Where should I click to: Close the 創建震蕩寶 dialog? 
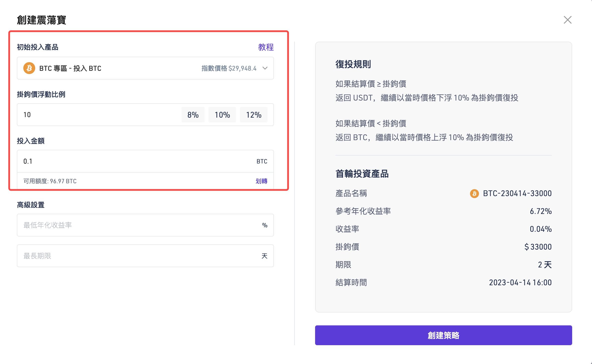coord(567,20)
